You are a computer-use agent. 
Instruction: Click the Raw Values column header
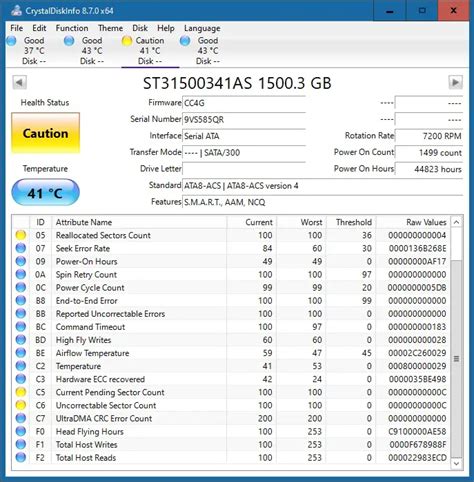413,222
